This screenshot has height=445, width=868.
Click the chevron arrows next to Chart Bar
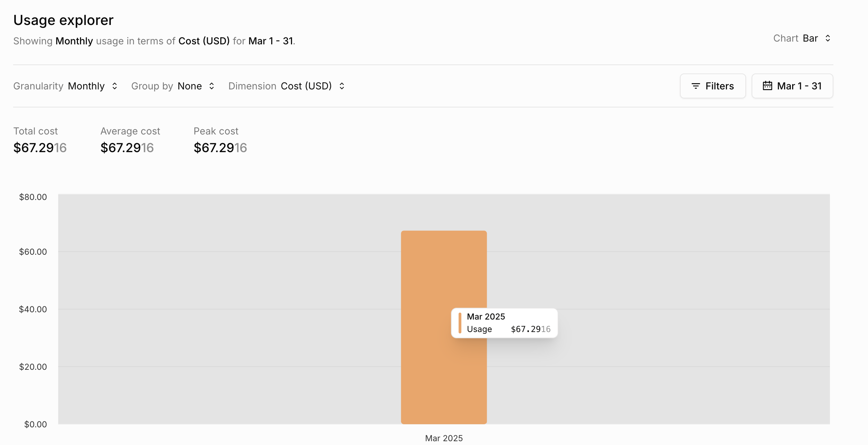828,38
